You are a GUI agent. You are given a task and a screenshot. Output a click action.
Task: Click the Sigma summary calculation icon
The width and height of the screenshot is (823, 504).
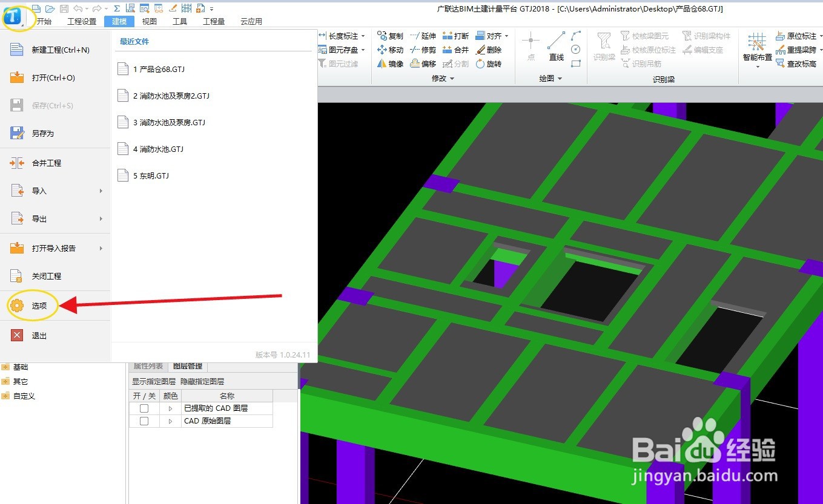[117, 8]
